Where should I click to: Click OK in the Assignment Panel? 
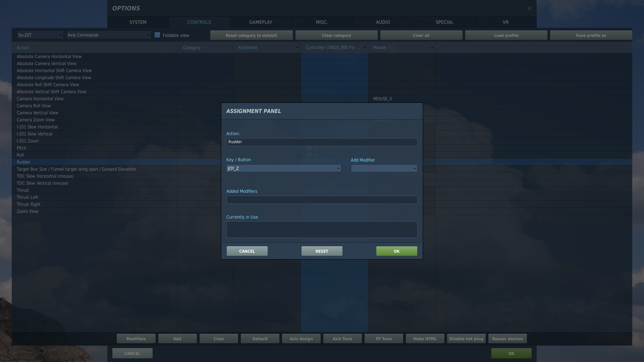(396, 251)
